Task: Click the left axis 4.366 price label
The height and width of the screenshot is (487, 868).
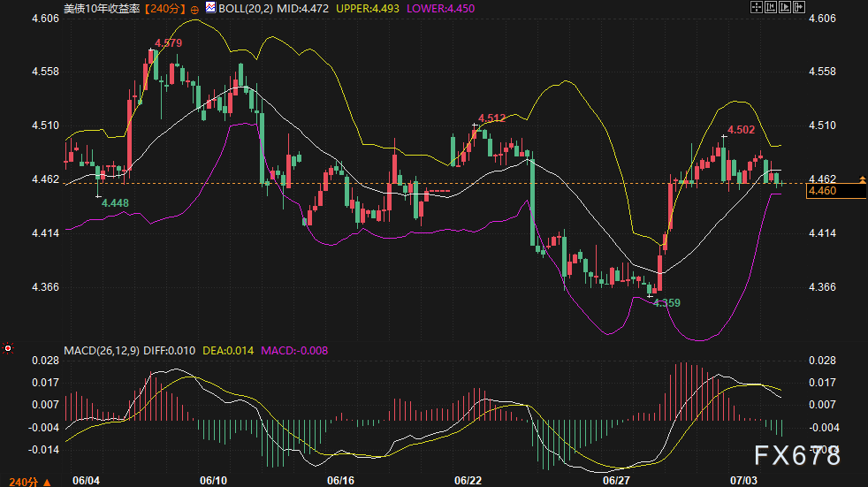Action: [45, 286]
